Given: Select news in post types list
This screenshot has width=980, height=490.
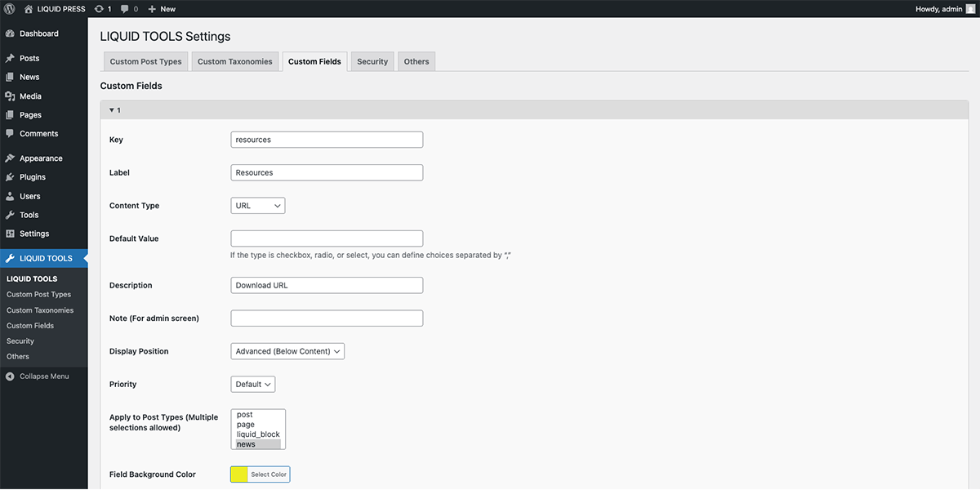Looking at the screenshot, I should [x=258, y=444].
